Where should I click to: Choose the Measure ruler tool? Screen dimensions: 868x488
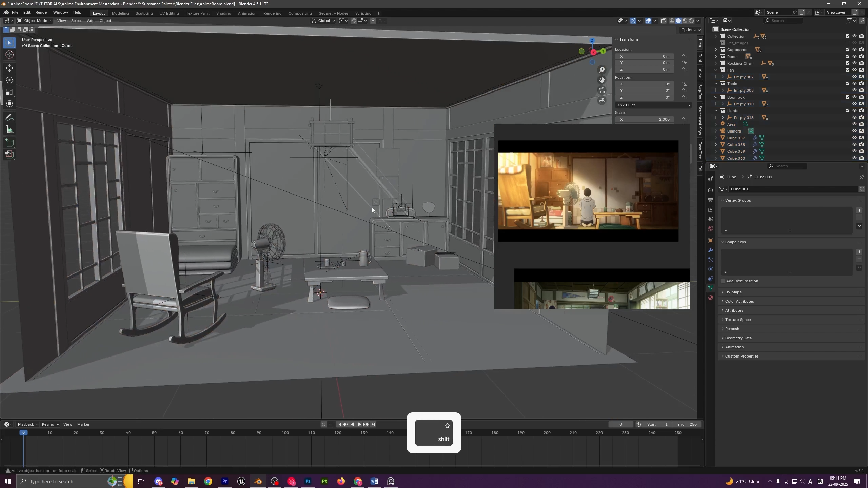point(9,130)
